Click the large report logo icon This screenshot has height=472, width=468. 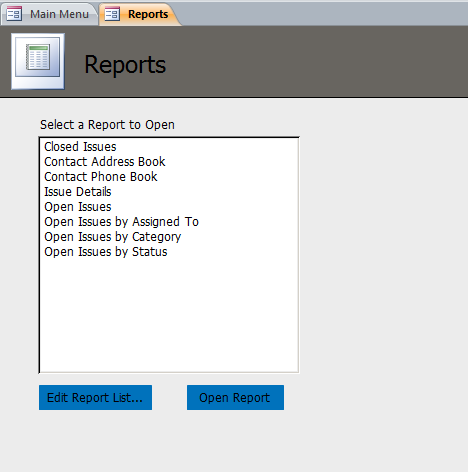click(x=38, y=61)
